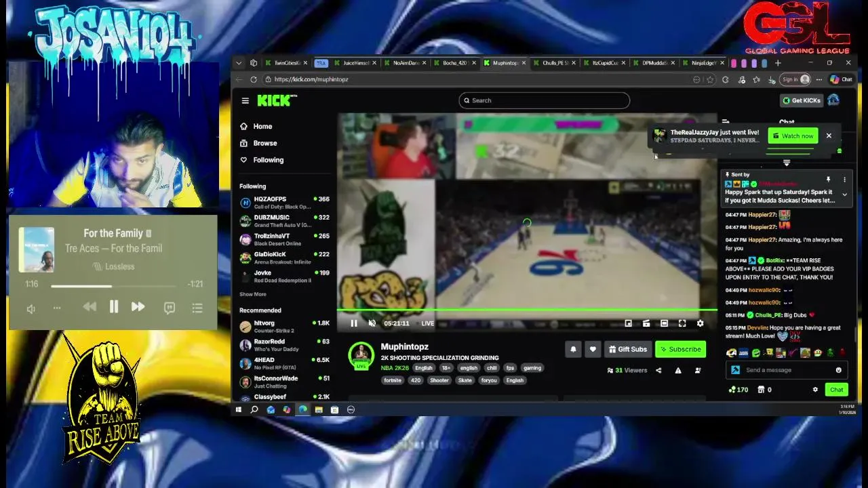Show lyrics in music player
Screen dimensions: 868x488
(x=170, y=308)
